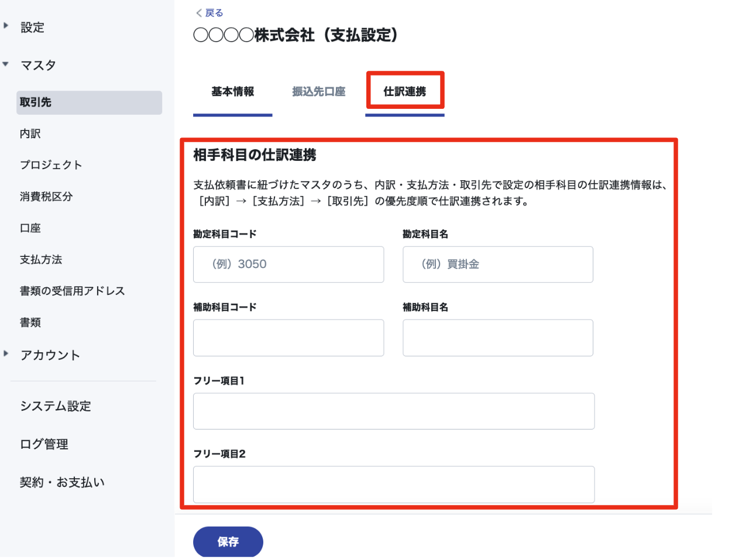Click the 補助科目コード input field
749x560 pixels.
[288, 338]
